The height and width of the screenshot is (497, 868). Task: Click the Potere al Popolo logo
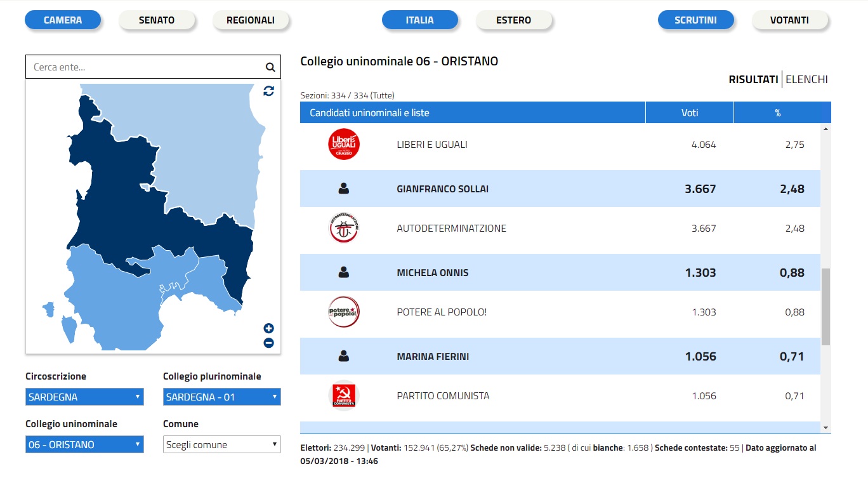click(344, 312)
